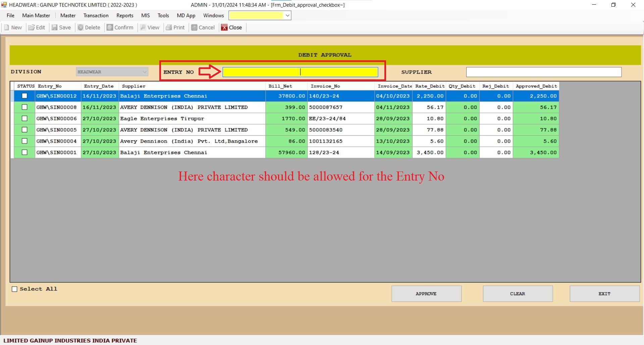Open the Windows menu list

213,15
